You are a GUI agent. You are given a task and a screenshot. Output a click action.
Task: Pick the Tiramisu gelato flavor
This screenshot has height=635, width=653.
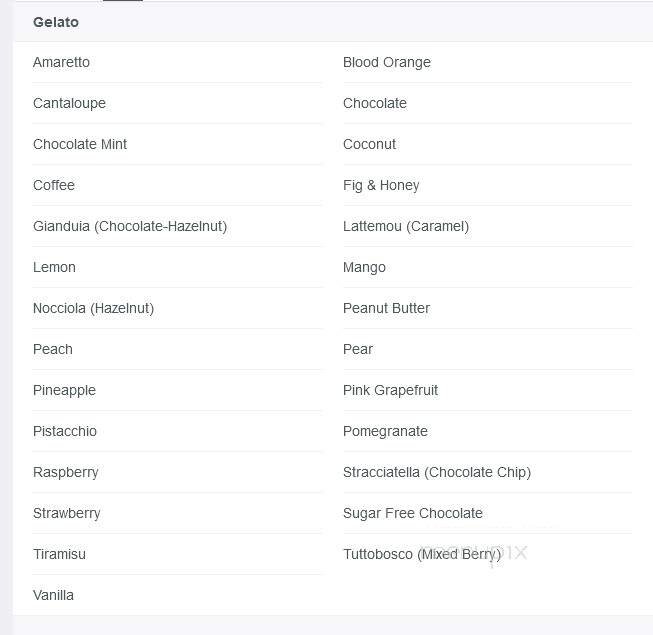pyautogui.click(x=59, y=554)
